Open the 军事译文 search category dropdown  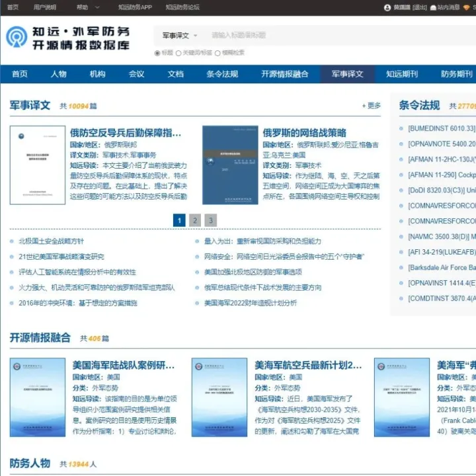(180, 36)
